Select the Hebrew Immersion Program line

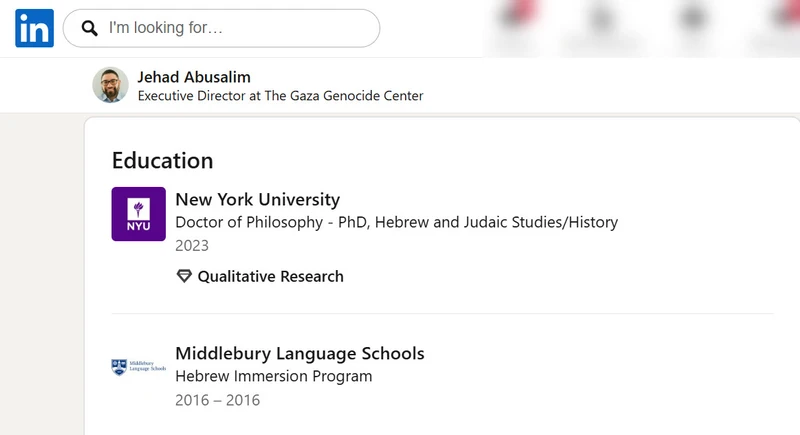coord(273,376)
